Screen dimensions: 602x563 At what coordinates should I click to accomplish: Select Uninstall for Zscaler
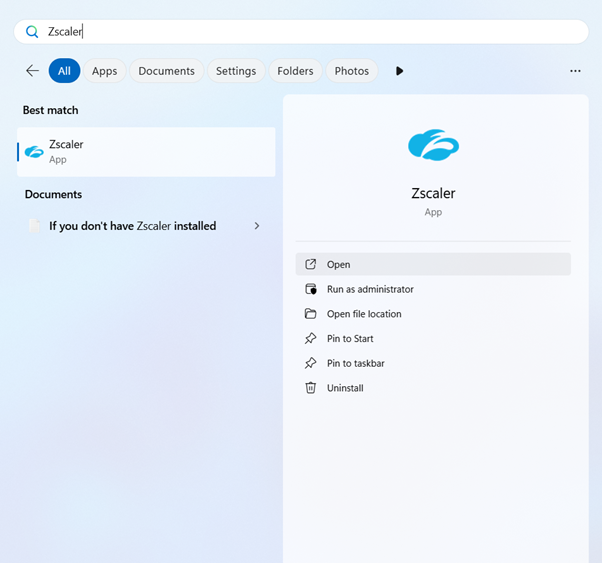pyautogui.click(x=433, y=387)
